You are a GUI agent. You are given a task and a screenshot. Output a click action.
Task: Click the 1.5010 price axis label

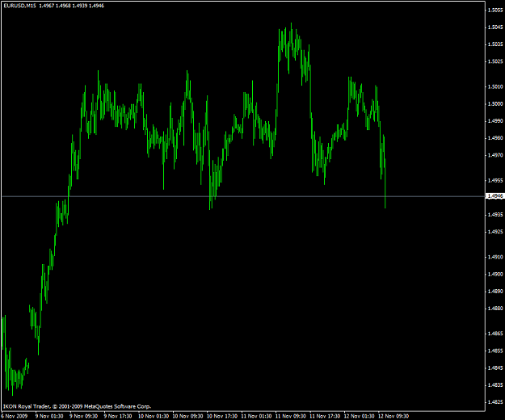[x=495, y=87]
